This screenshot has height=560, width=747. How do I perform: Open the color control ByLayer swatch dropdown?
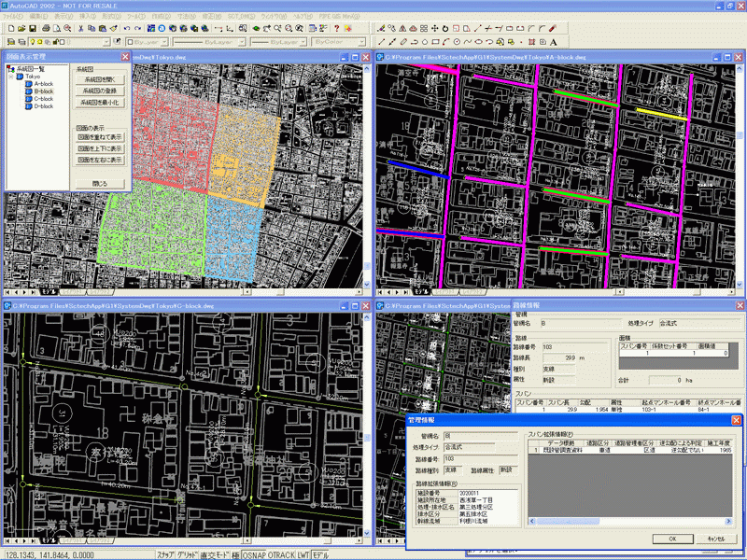click(x=162, y=42)
